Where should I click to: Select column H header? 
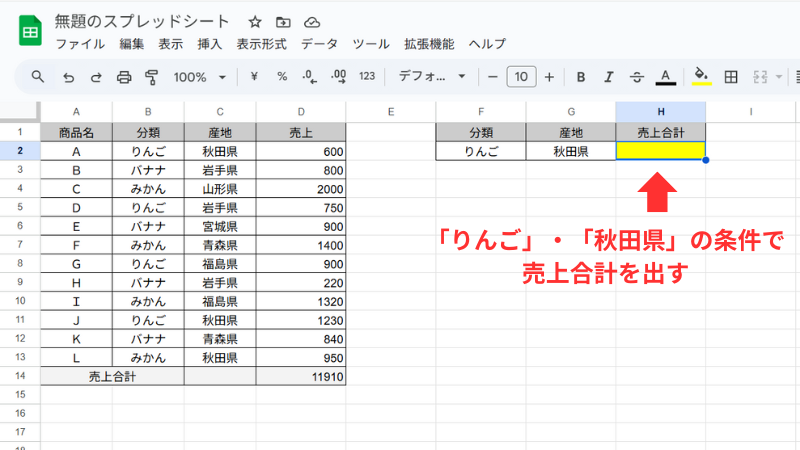(x=661, y=112)
